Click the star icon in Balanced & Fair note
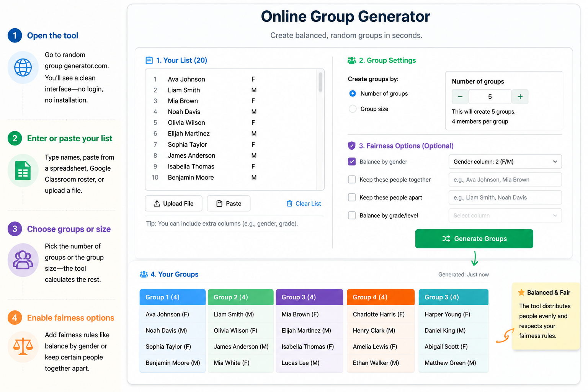Image resolution: width=588 pixels, height=392 pixels. (x=521, y=292)
